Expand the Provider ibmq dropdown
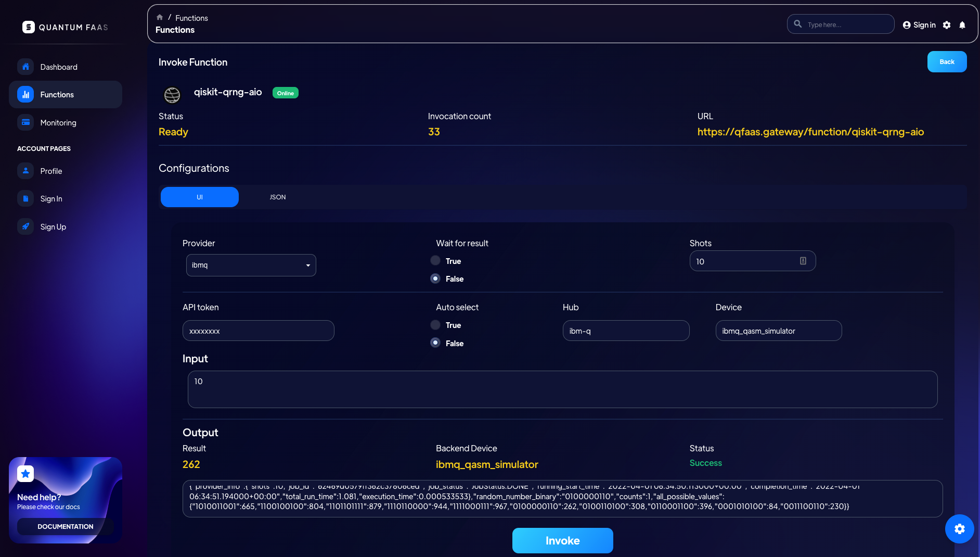The width and height of the screenshot is (980, 557). pos(251,265)
